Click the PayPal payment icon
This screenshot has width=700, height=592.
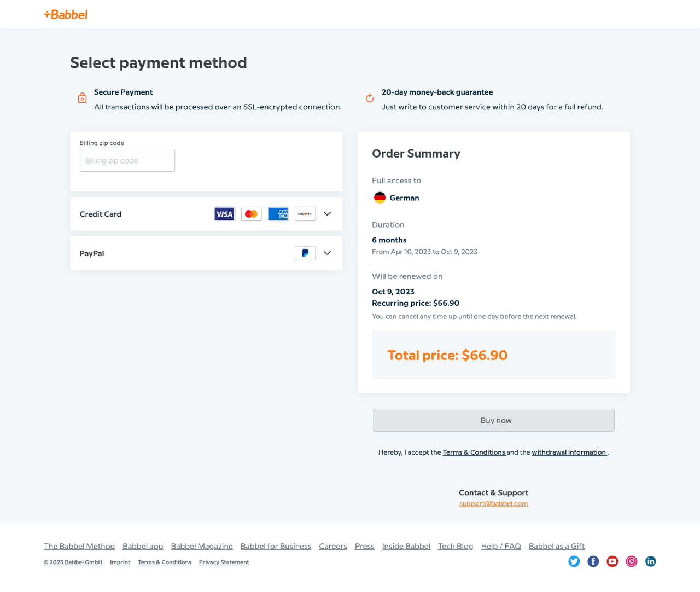pyautogui.click(x=305, y=253)
